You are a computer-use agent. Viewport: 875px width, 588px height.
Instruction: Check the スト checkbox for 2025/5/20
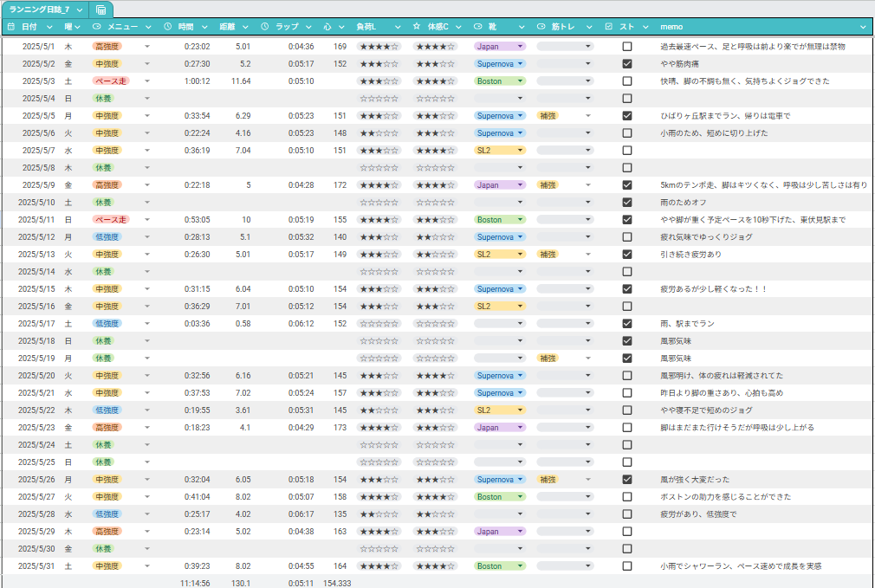click(x=627, y=376)
